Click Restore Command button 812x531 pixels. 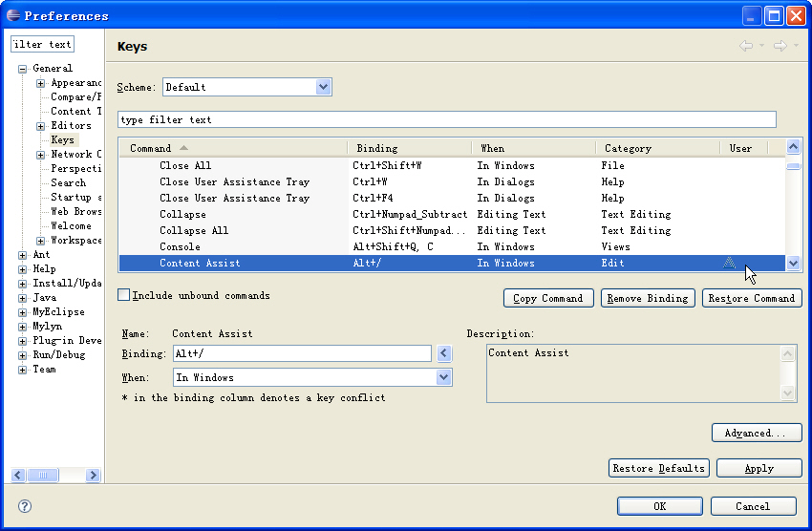pos(752,298)
